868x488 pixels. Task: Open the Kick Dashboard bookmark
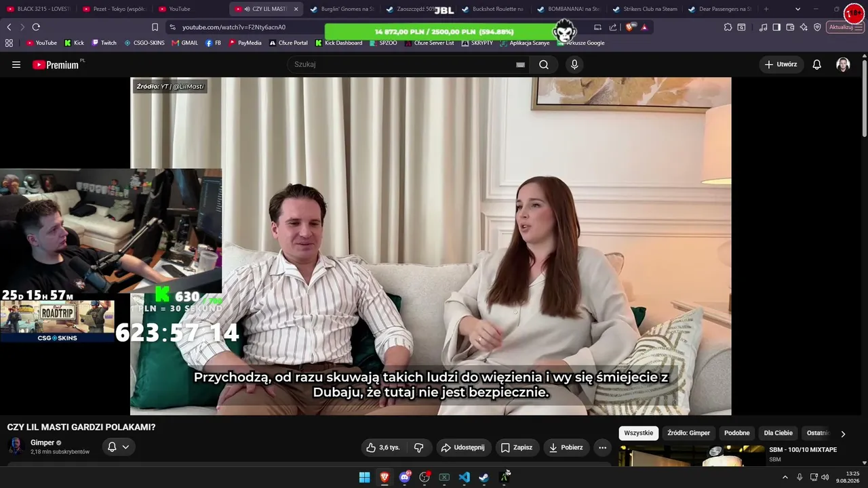[x=338, y=43]
